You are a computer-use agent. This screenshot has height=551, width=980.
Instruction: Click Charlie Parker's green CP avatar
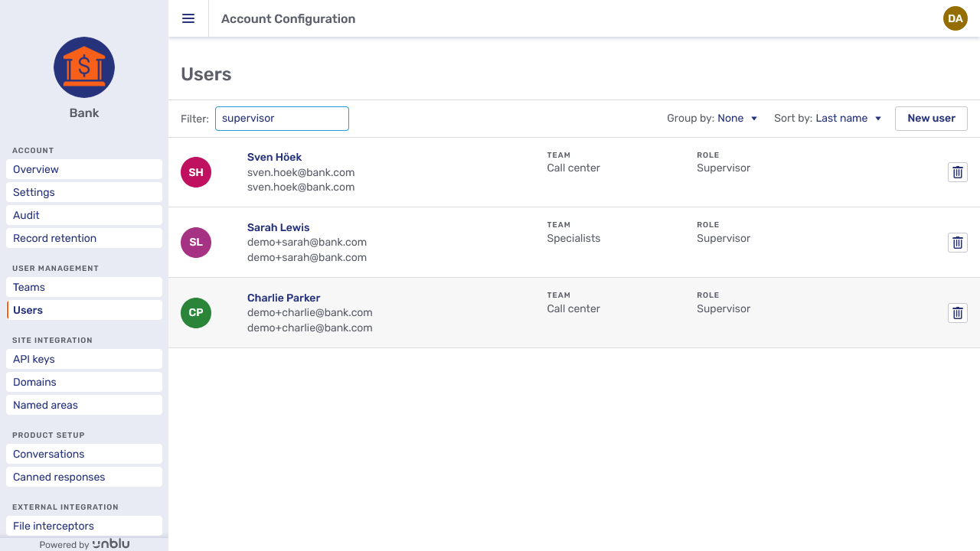pos(195,313)
